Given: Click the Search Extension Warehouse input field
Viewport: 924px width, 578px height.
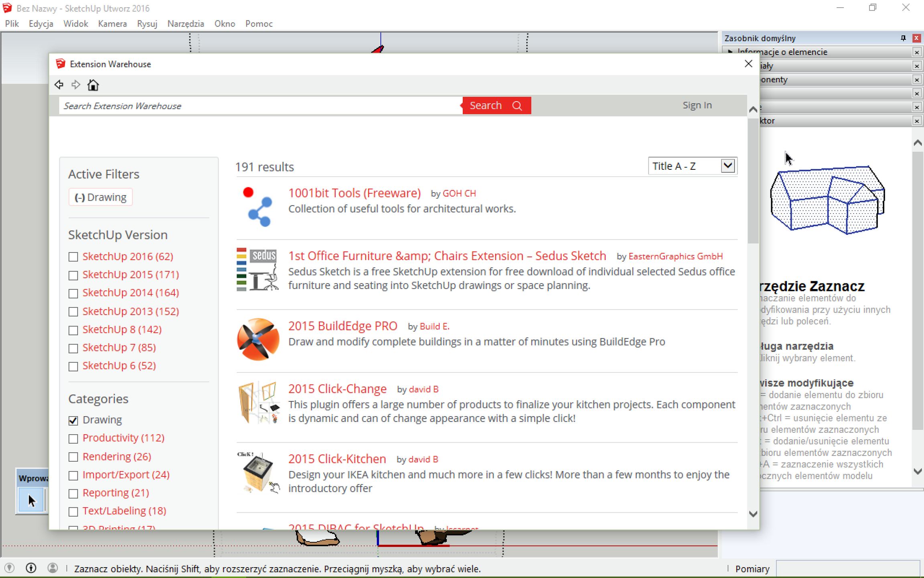Looking at the screenshot, I should [260, 106].
